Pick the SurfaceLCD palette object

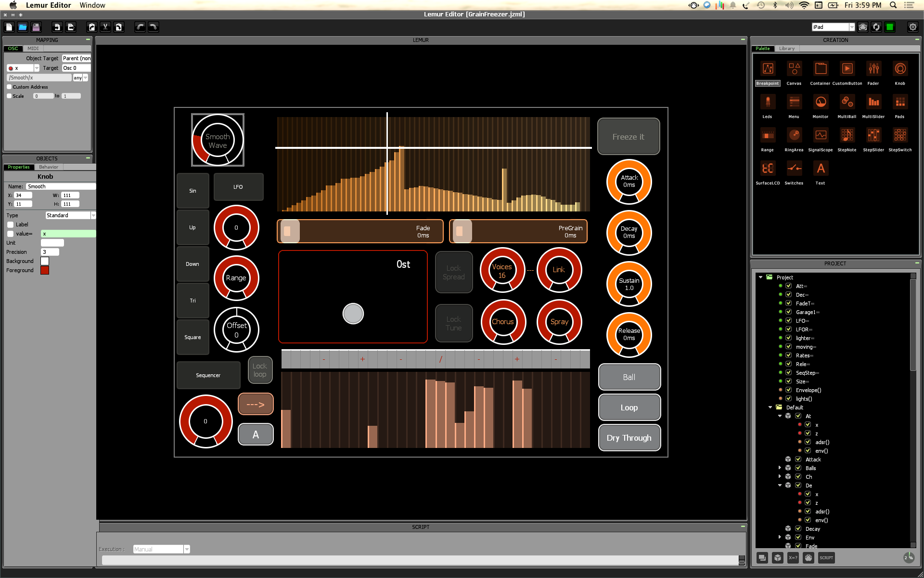coord(767,169)
